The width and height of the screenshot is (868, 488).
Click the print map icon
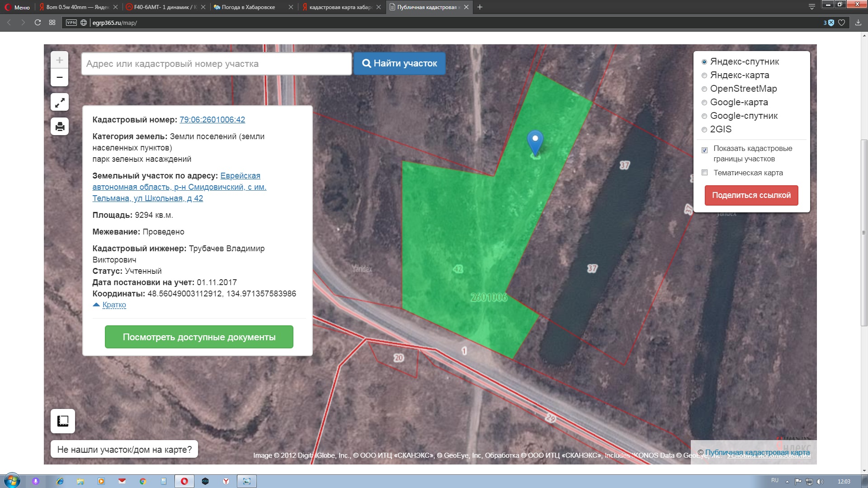(x=60, y=127)
